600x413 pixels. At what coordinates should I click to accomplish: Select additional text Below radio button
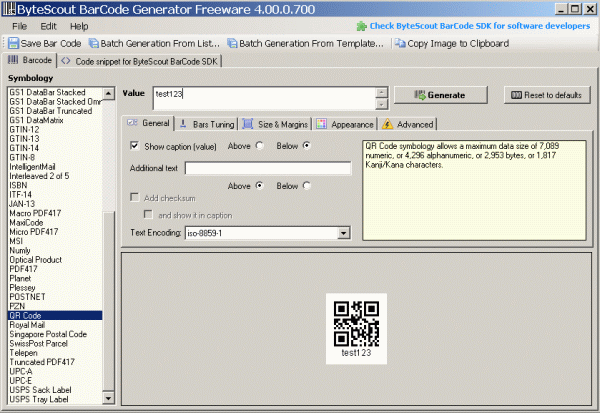click(x=307, y=186)
